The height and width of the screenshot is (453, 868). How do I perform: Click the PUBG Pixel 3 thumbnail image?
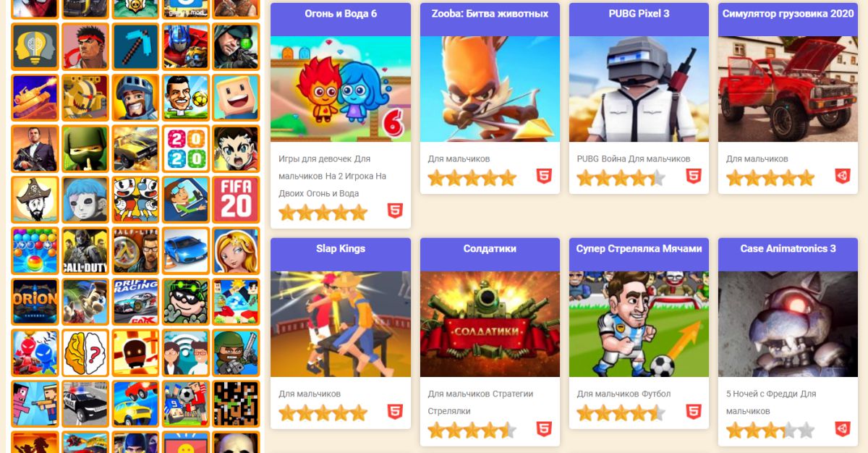pyautogui.click(x=639, y=89)
